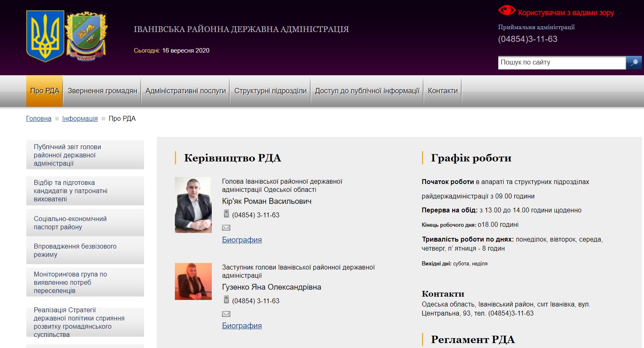This screenshot has width=644, height=348.
Task: Click phone icon beside Гузенко's number
Action: [x=226, y=300]
